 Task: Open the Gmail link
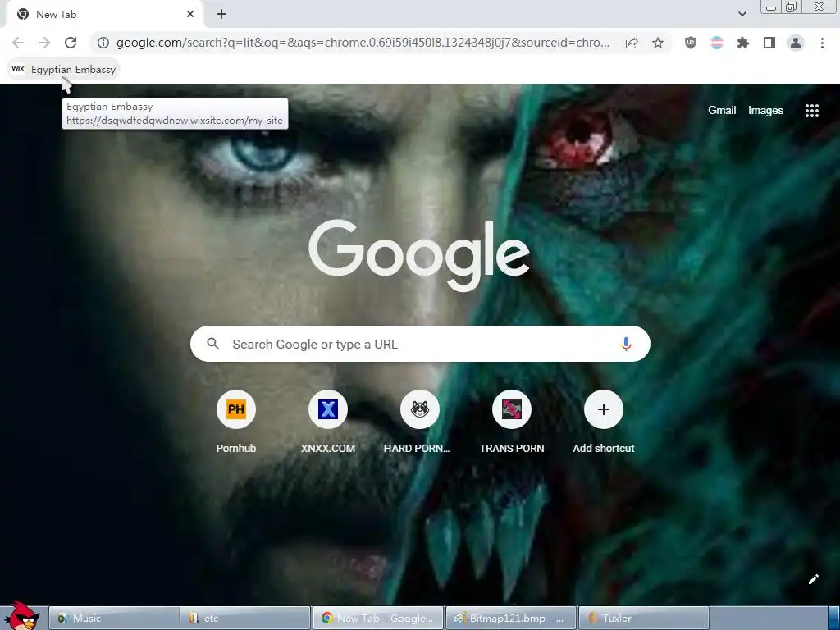722,111
